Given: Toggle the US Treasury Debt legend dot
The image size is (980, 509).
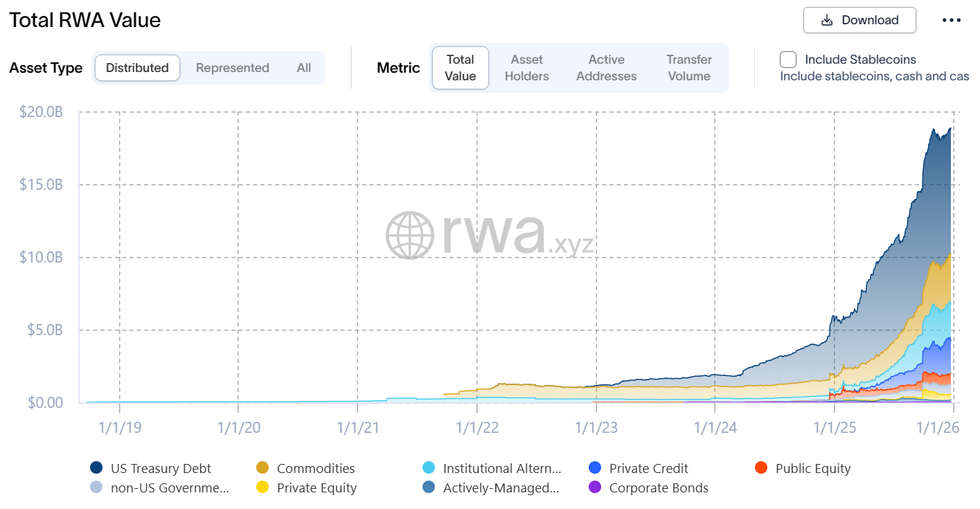Looking at the screenshot, I should coord(96,468).
